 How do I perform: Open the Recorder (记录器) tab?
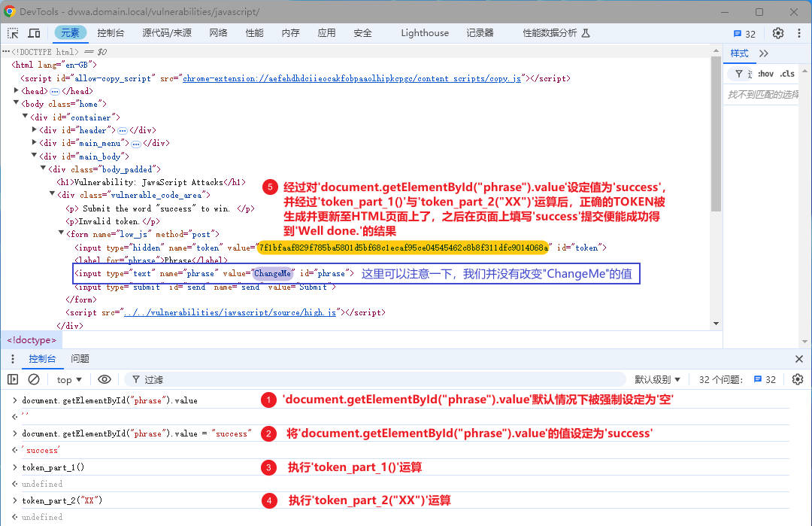(x=480, y=33)
